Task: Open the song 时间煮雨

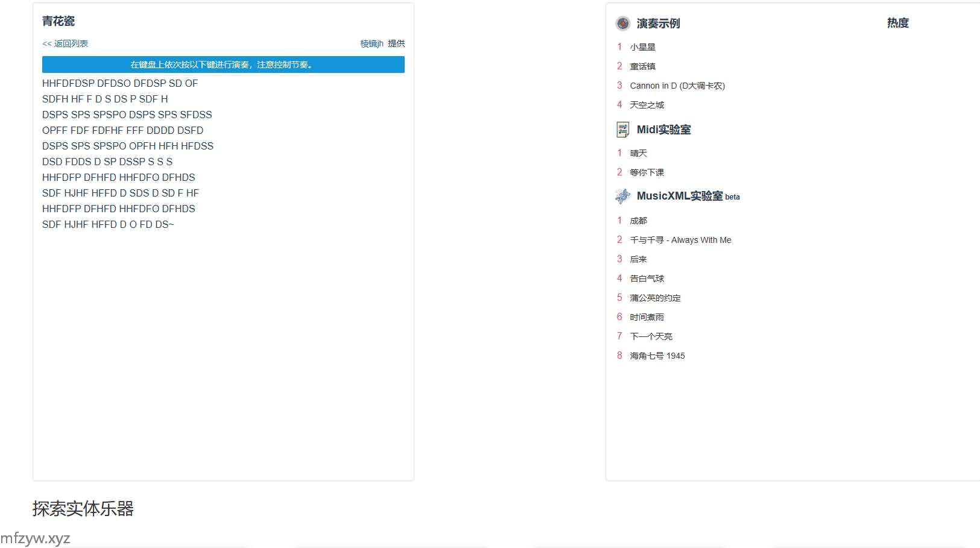Action: click(646, 317)
